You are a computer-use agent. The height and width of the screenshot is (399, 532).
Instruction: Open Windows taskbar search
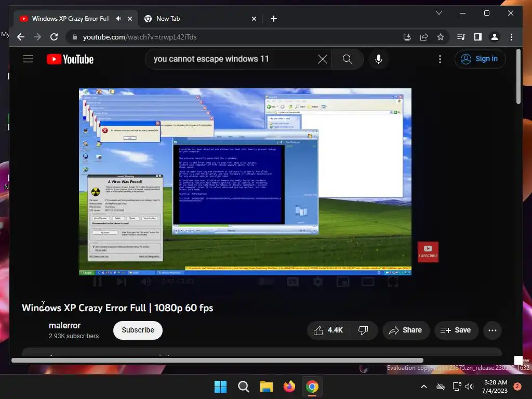244,387
